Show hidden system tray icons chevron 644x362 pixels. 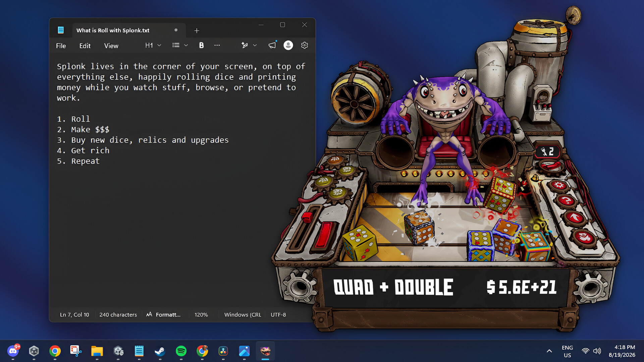coord(549,351)
